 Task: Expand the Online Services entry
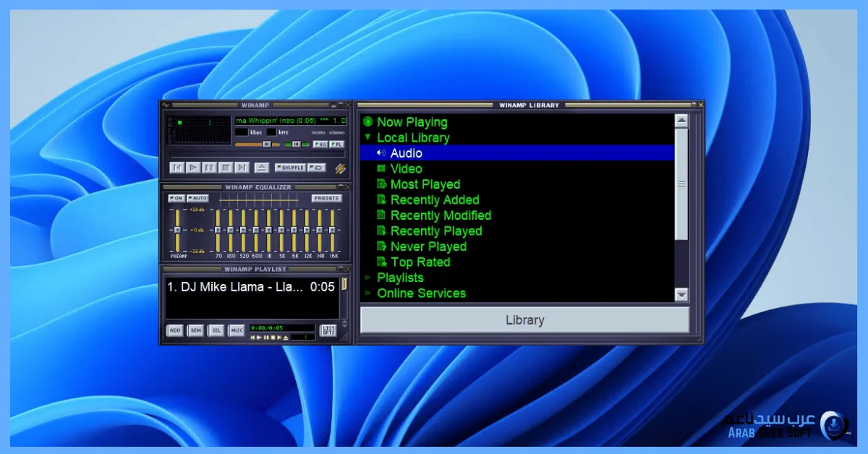[x=367, y=293]
